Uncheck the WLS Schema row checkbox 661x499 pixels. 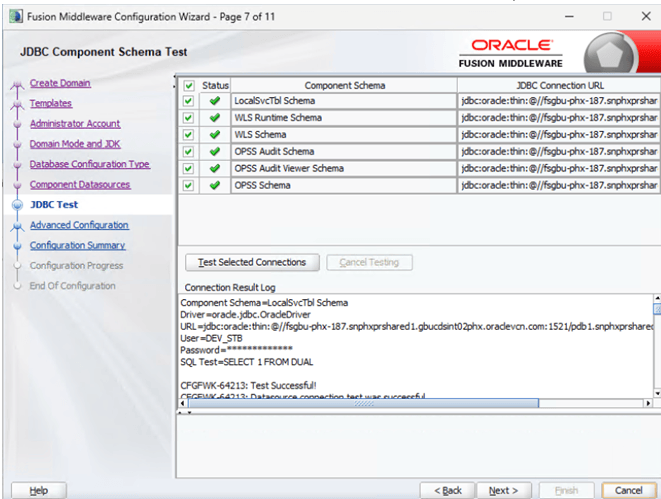point(188,135)
